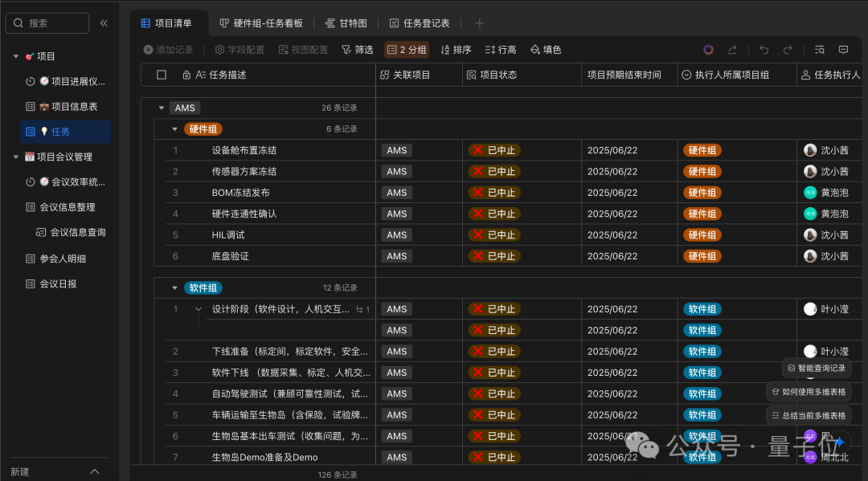Open 视图配置 view settings
Image resolution: width=868 pixels, height=481 pixels.
303,50
